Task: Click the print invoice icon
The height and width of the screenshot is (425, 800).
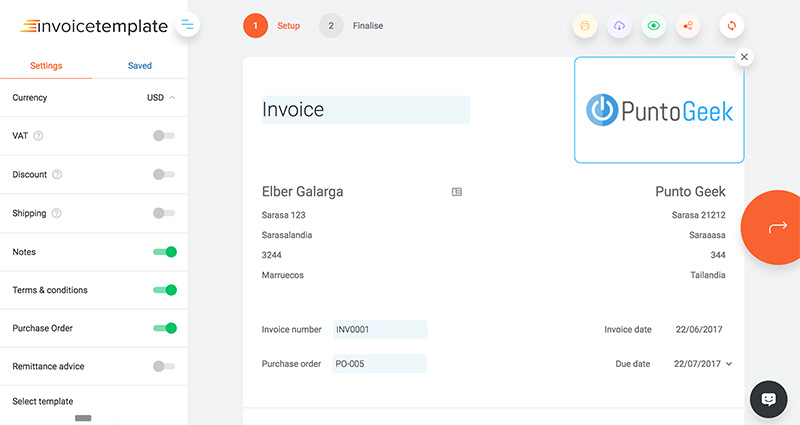Action: [586, 26]
